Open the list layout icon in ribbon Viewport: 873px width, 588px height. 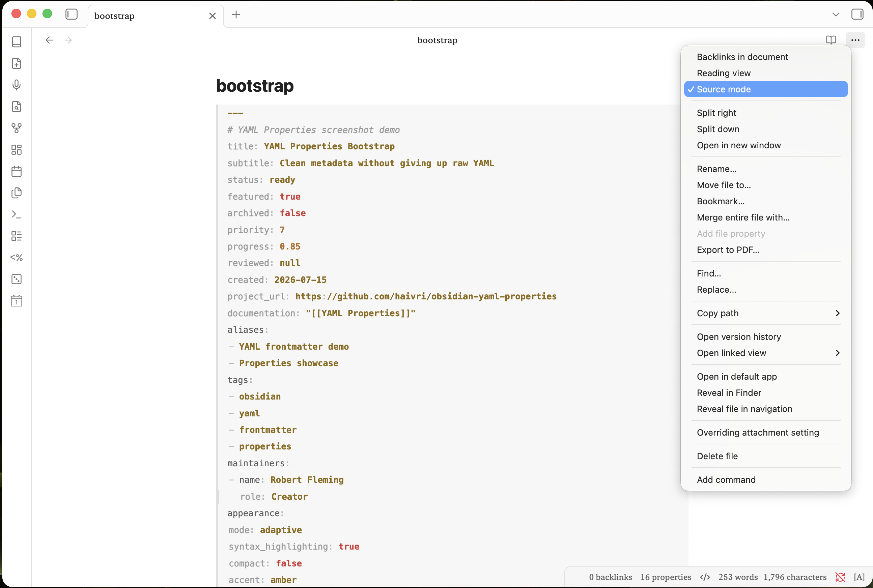pos(17,236)
